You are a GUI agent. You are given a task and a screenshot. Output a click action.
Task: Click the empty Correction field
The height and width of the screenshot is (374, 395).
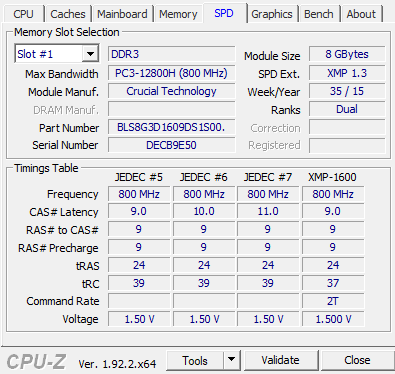click(x=347, y=127)
